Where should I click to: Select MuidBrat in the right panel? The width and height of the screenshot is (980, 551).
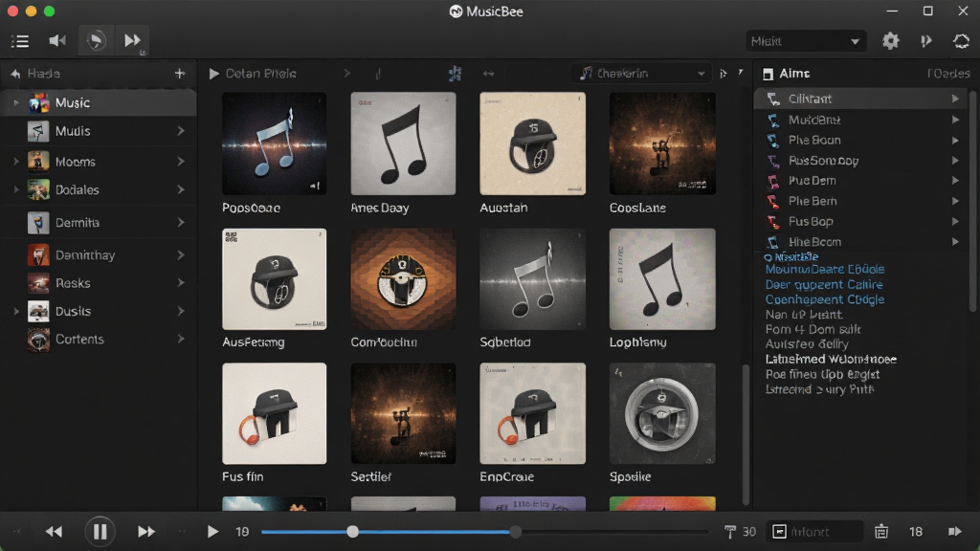[860, 120]
